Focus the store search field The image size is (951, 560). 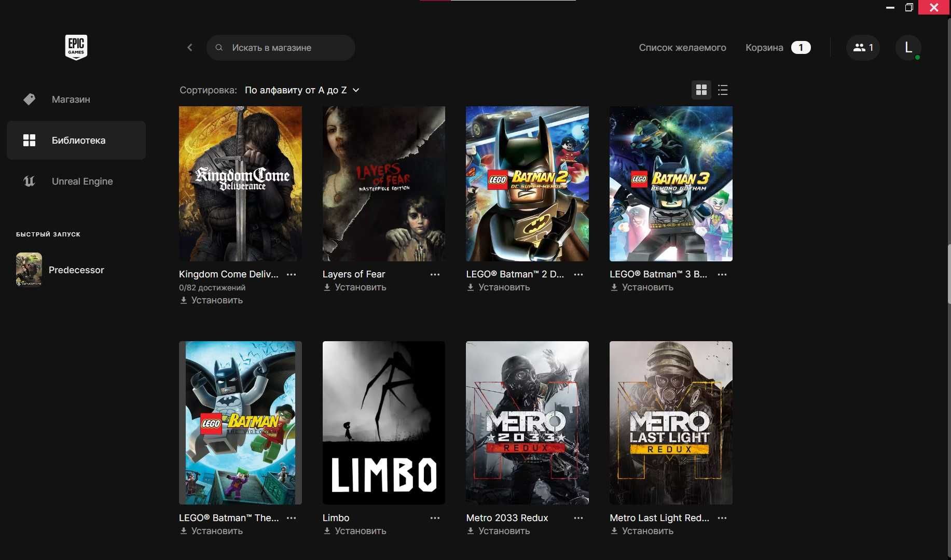pos(281,48)
